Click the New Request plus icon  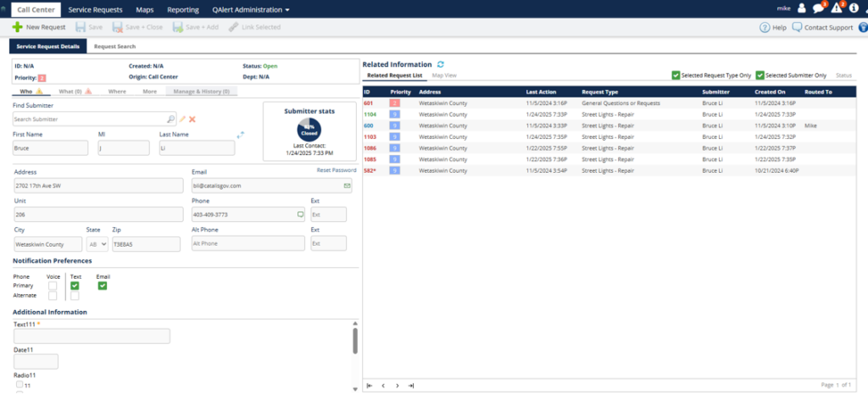[x=17, y=27]
